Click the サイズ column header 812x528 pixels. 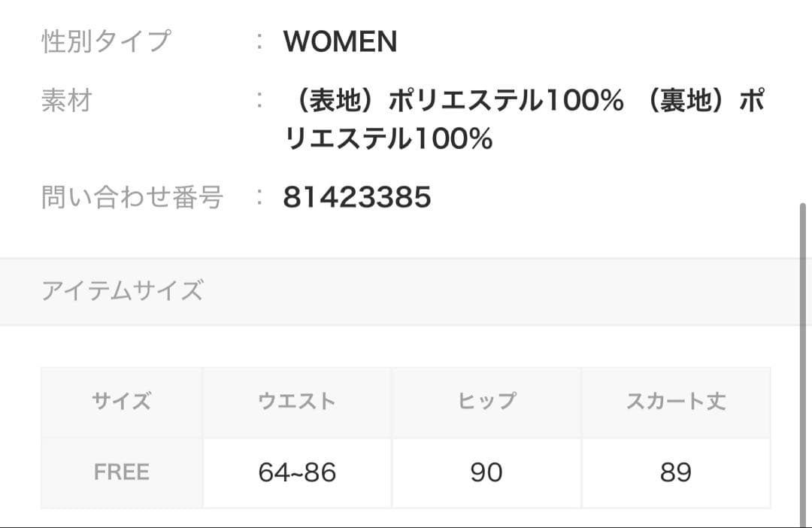[x=121, y=402]
